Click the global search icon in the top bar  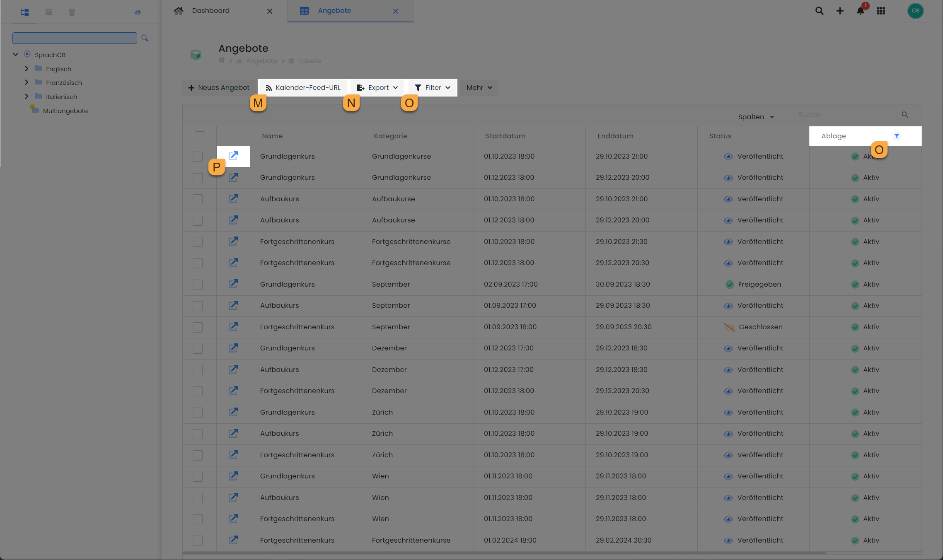pyautogui.click(x=819, y=11)
